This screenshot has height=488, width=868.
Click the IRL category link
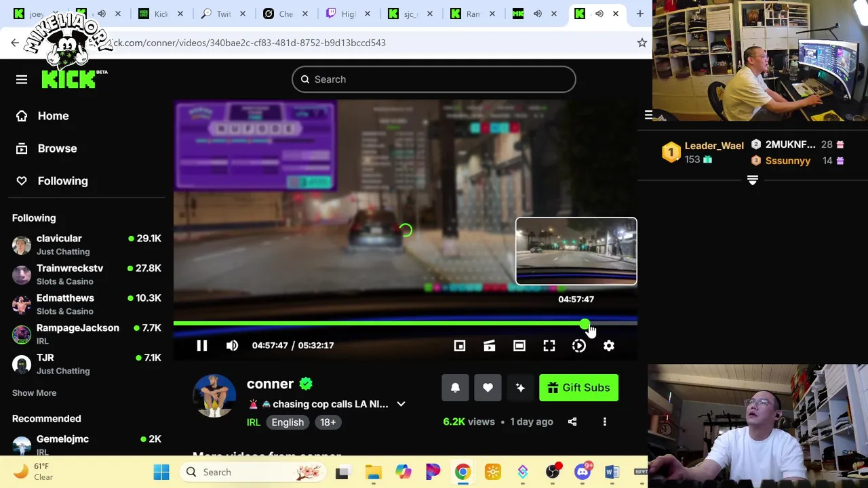(x=253, y=422)
